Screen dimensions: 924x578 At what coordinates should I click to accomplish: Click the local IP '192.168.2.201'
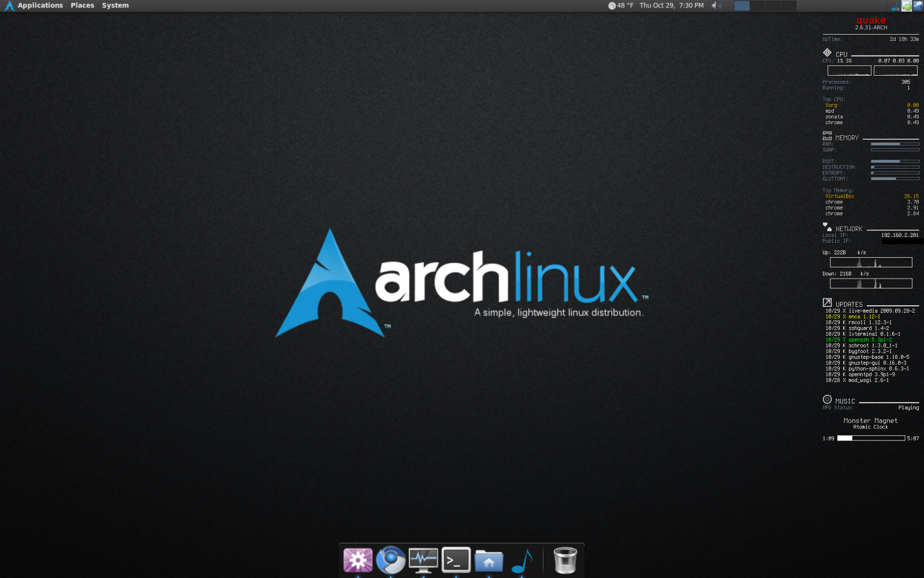pos(900,235)
